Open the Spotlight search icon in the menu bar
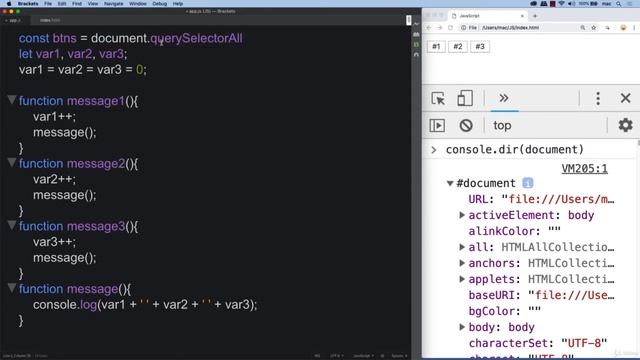Viewport: 640px width, 360px height. (619, 4)
